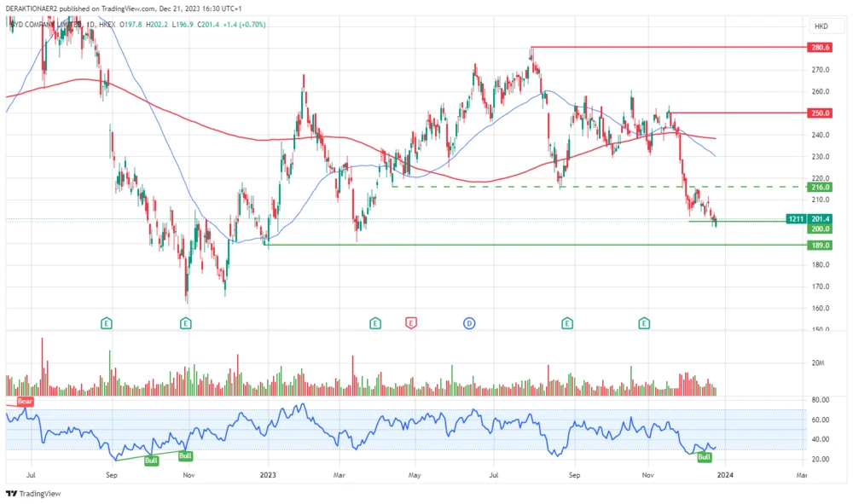This screenshot has height=504, width=853.
Task: Click the 1D interval in chart header
Action: [90, 25]
